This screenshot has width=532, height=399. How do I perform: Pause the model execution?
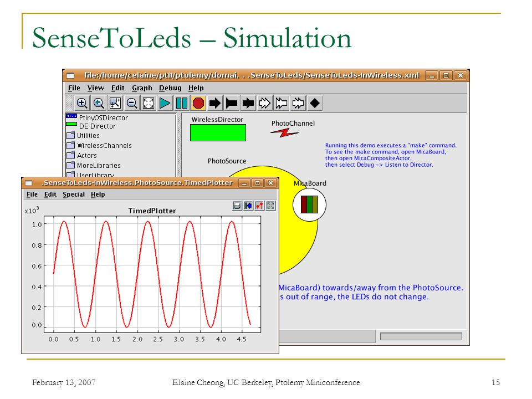pos(182,103)
